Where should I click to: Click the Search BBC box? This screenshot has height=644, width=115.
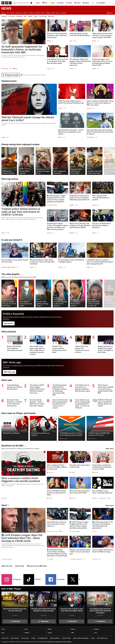(104, 3)
